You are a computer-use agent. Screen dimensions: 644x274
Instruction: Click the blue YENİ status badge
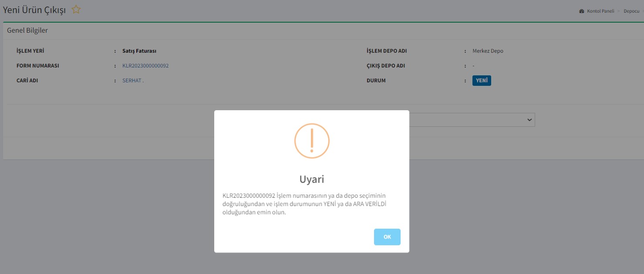coord(482,81)
